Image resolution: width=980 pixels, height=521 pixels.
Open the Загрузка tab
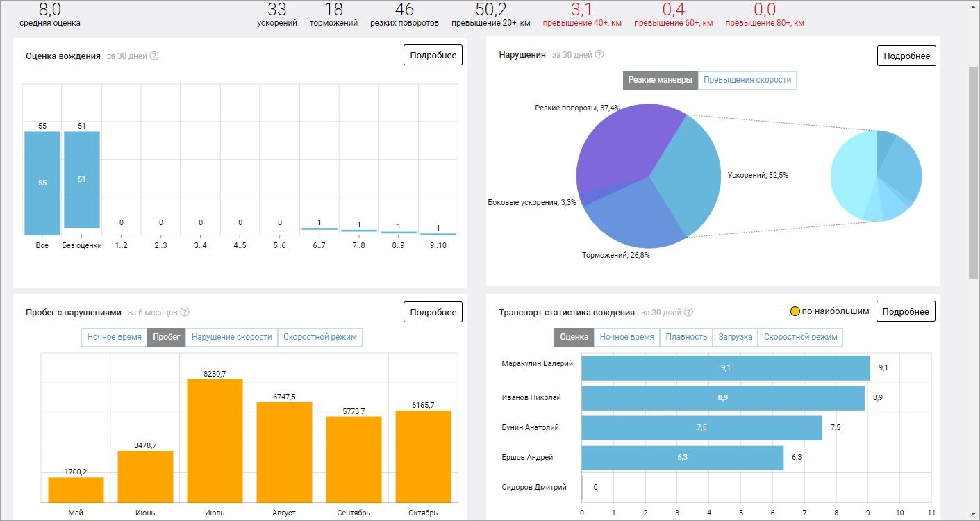(x=736, y=337)
